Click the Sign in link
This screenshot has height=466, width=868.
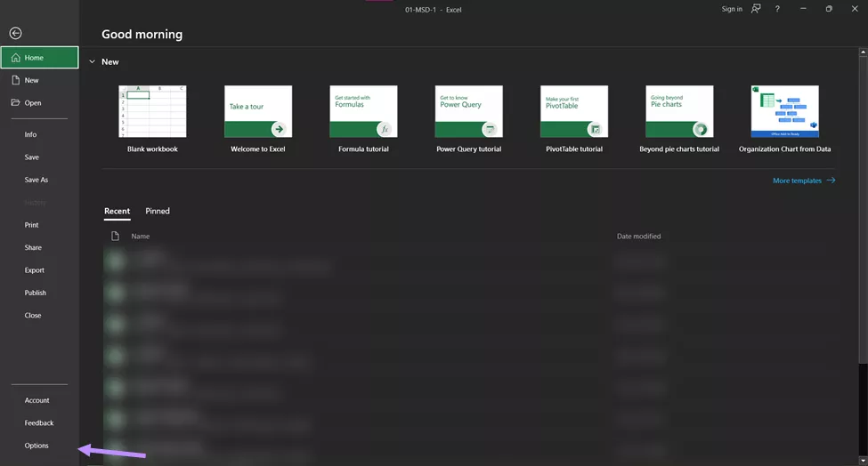(x=732, y=9)
